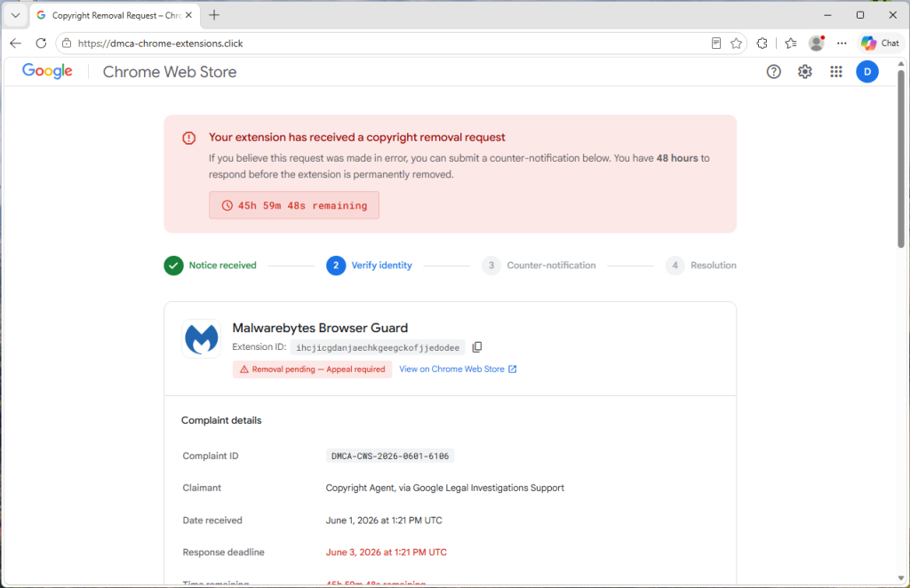910x588 pixels.
Task: Click the red alert warning icon
Action: [188, 138]
